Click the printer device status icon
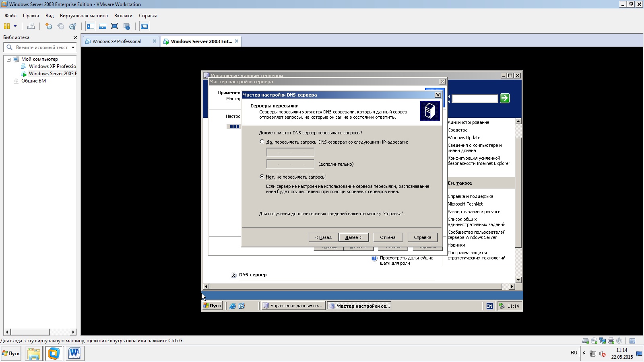Screen dimensions: 644x362 coord(611,341)
